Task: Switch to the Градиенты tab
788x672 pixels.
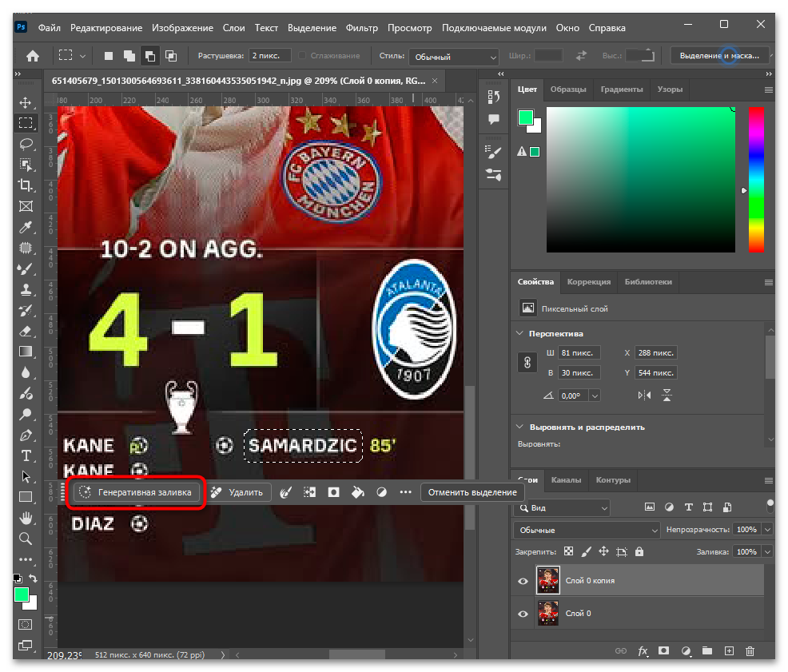Action: (622, 89)
